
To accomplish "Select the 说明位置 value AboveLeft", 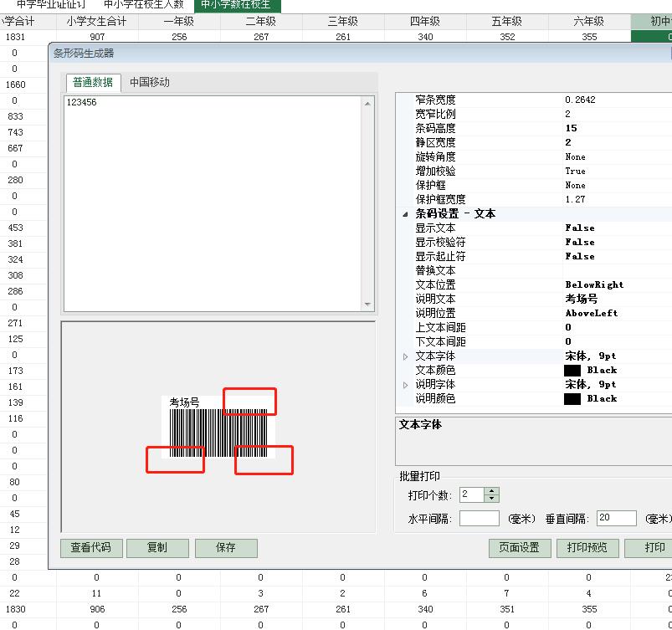I will click(592, 313).
